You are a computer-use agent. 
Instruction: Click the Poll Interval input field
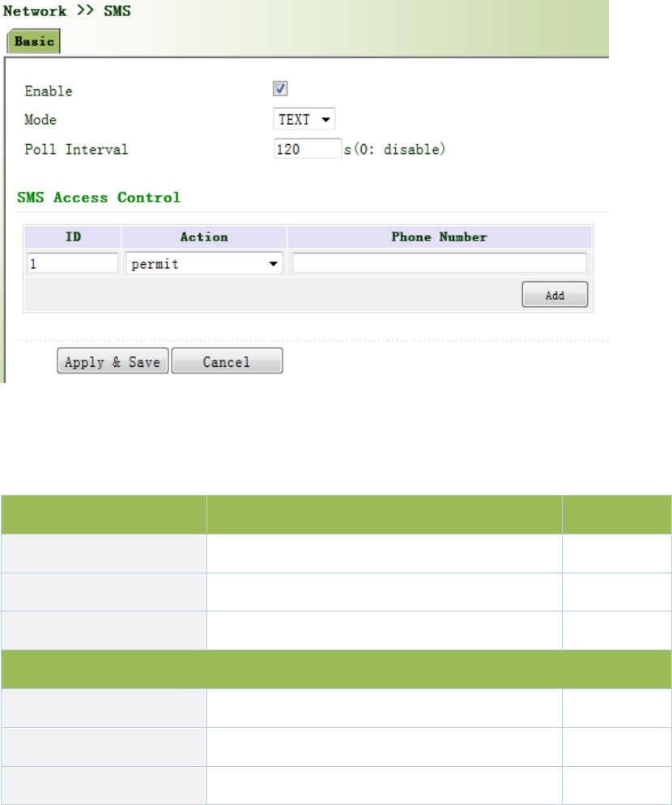[x=308, y=149]
